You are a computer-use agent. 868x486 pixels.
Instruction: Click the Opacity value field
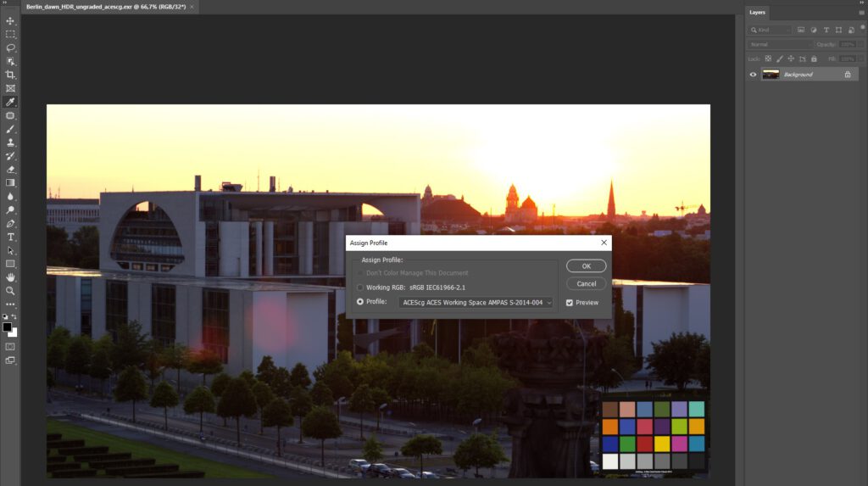coord(847,44)
